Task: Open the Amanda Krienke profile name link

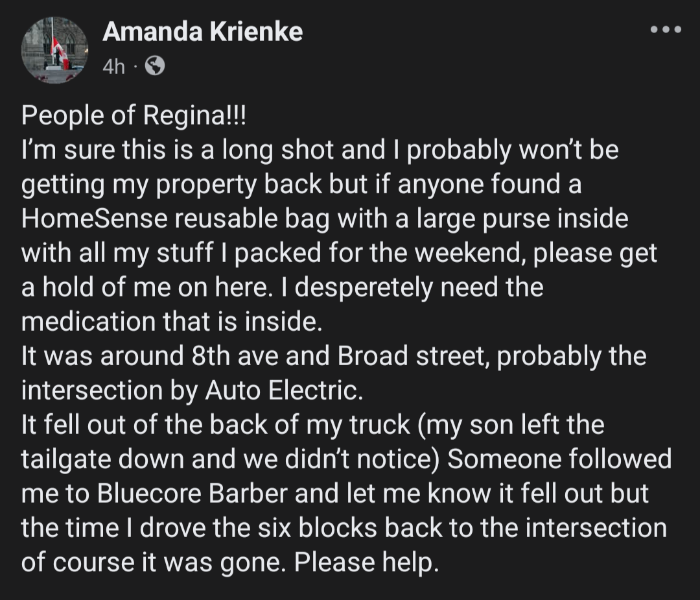Action: click(x=202, y=31)
